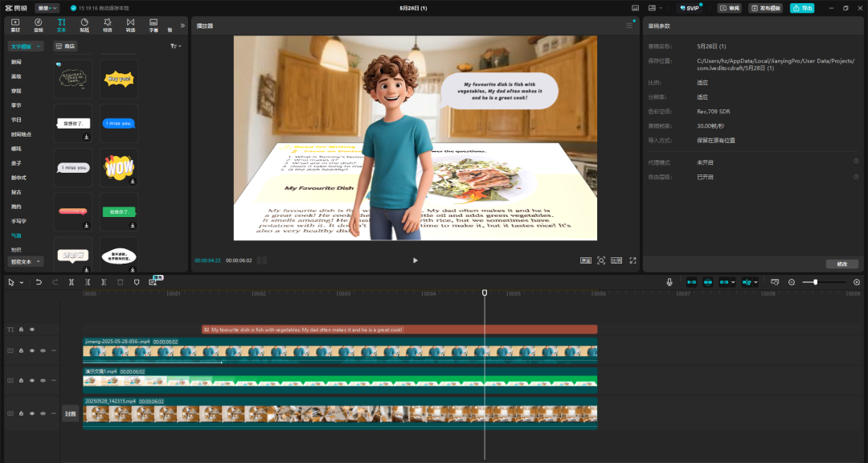Click the zoom-out magnifier on timeline

[792, 282]
